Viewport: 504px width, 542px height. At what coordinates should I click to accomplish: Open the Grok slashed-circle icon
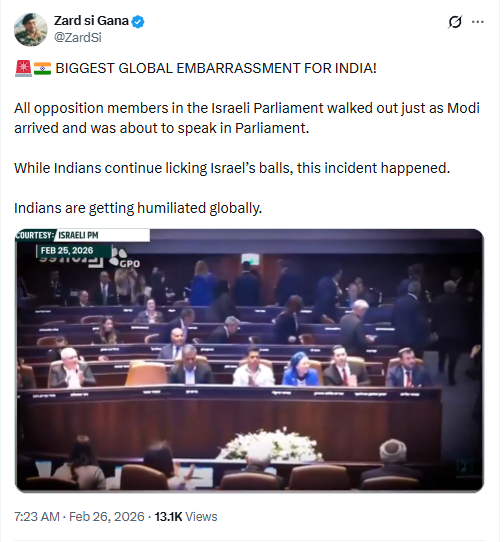tap(455, 22)
